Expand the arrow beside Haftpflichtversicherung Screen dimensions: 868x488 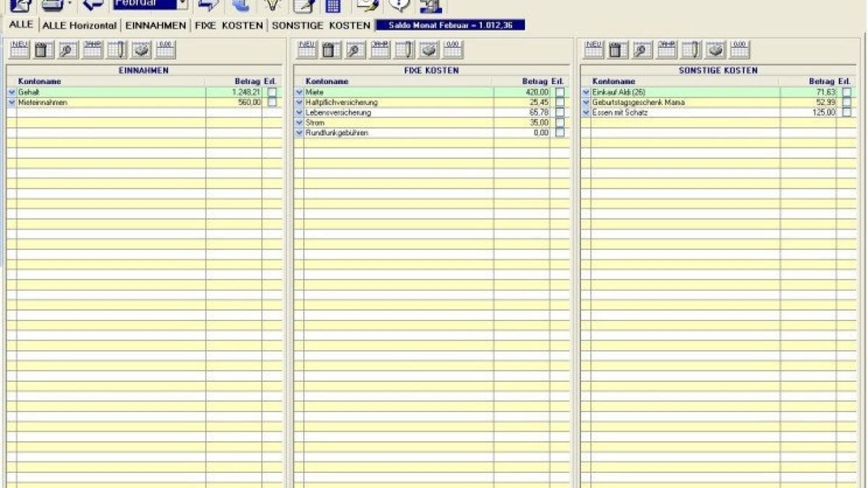click(299, 103)
